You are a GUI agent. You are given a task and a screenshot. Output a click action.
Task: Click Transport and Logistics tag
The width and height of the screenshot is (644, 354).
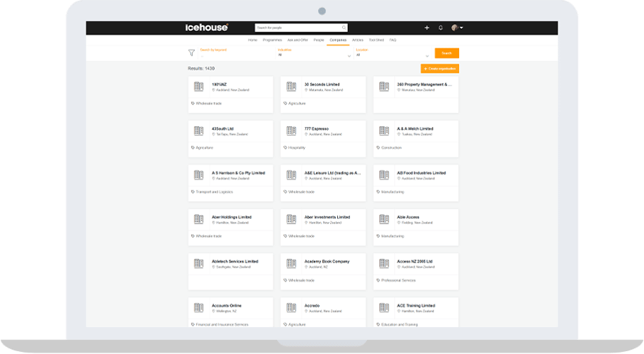tap(215, 192)
